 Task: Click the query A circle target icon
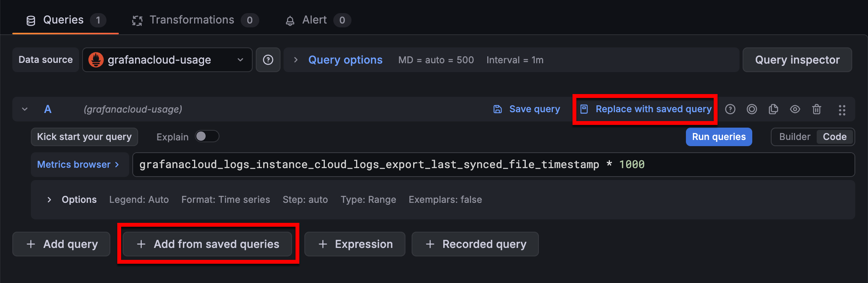click(x=751, y=109)
